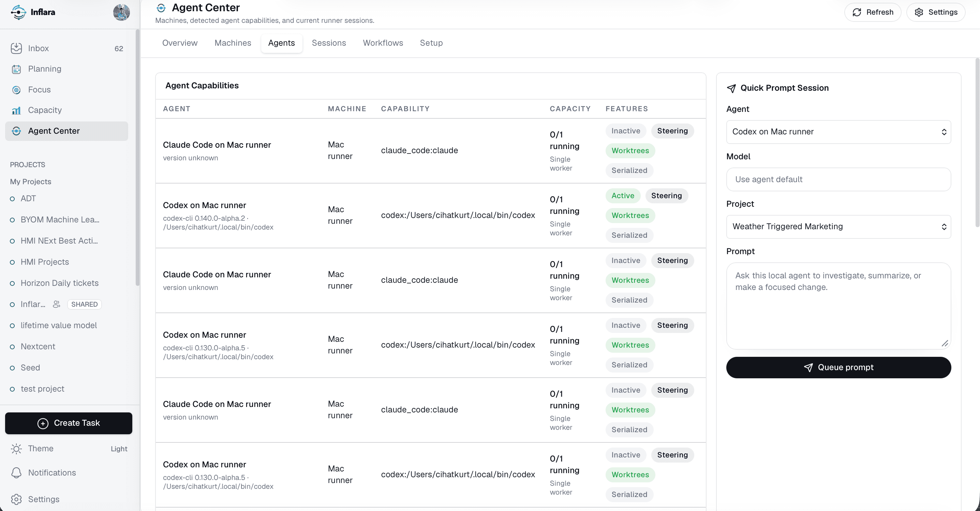Open the Inbox tray icon
Image resolution: width=980 pixels, height=511 pixels.
pyautogui.click(x=16, y=48)
